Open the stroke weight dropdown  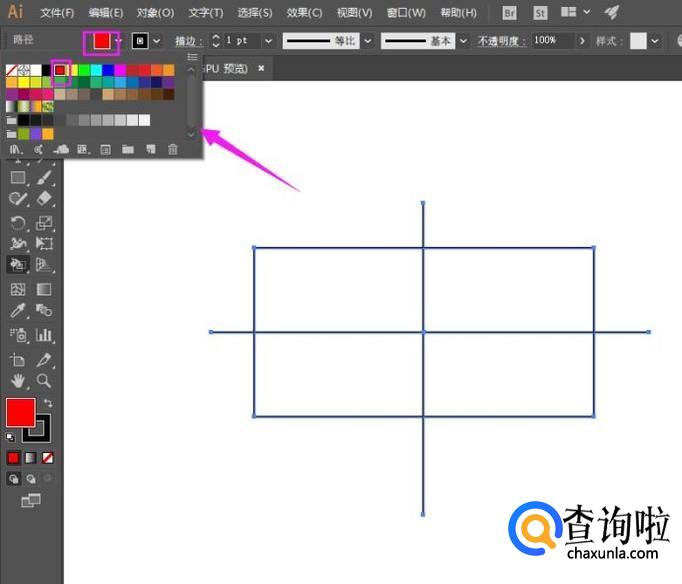269,41
